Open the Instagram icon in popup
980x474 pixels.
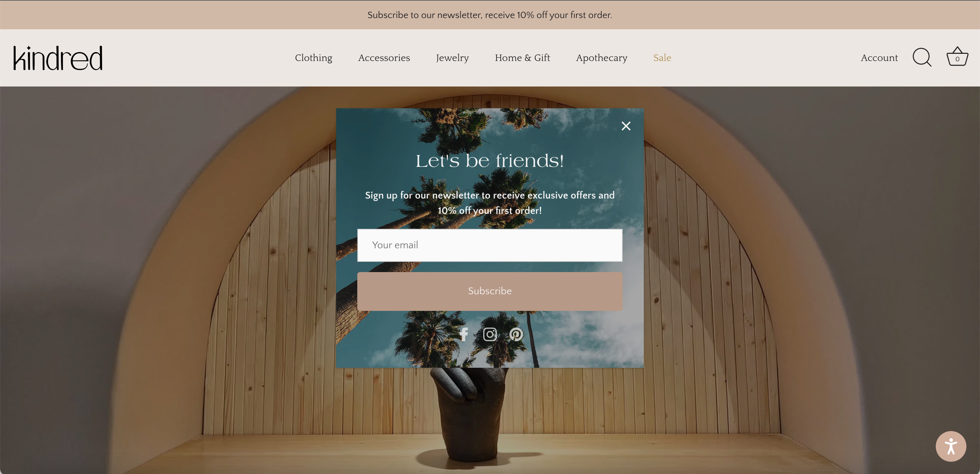pyautogui.click(x=490, y=334)
